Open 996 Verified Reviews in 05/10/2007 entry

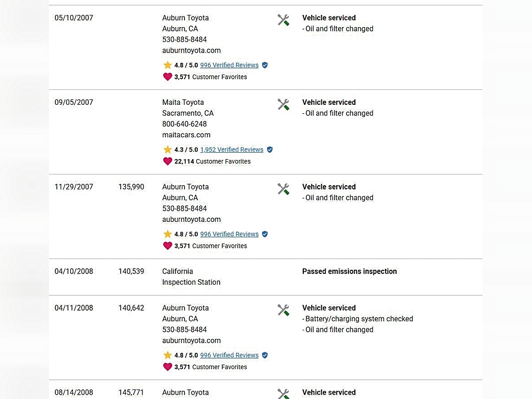coord(229,65)
